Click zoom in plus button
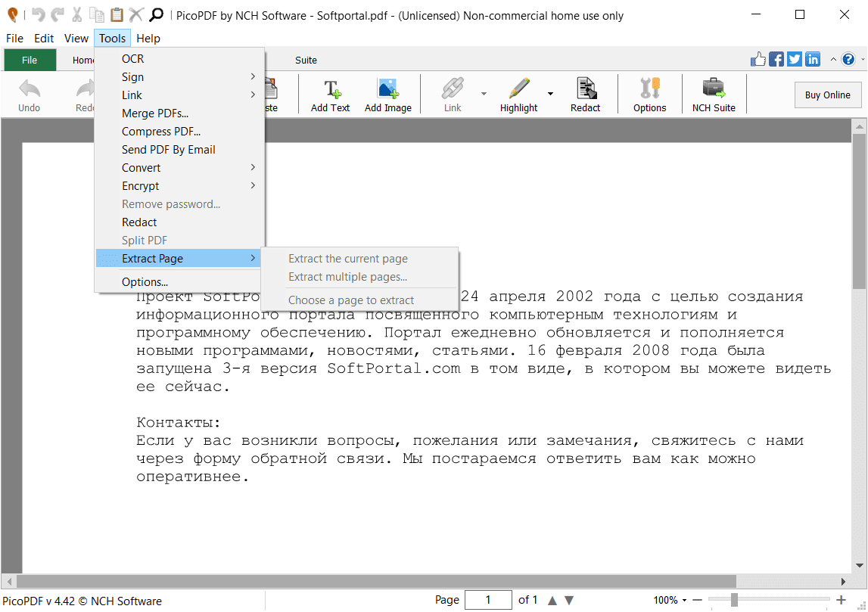The image size is (868, 612). pyautogui.click(x=841, y=600)
